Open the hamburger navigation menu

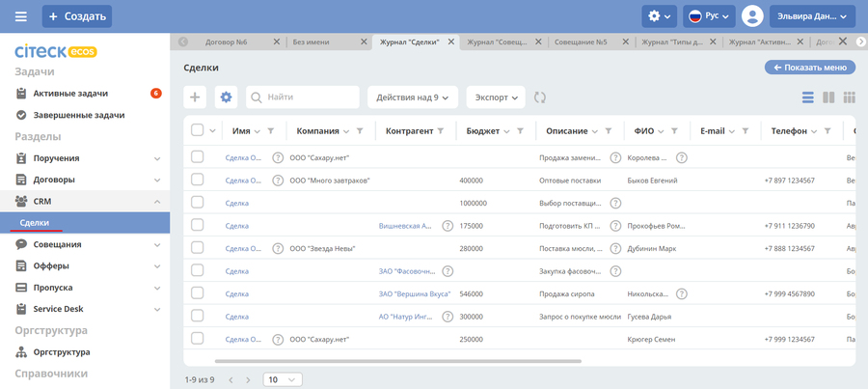click(x=21, y=16)
